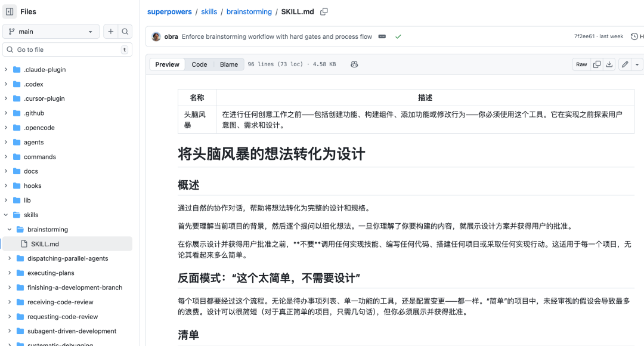Click the commit history clock icon
The image size is (644, 346).
[633, 36]
